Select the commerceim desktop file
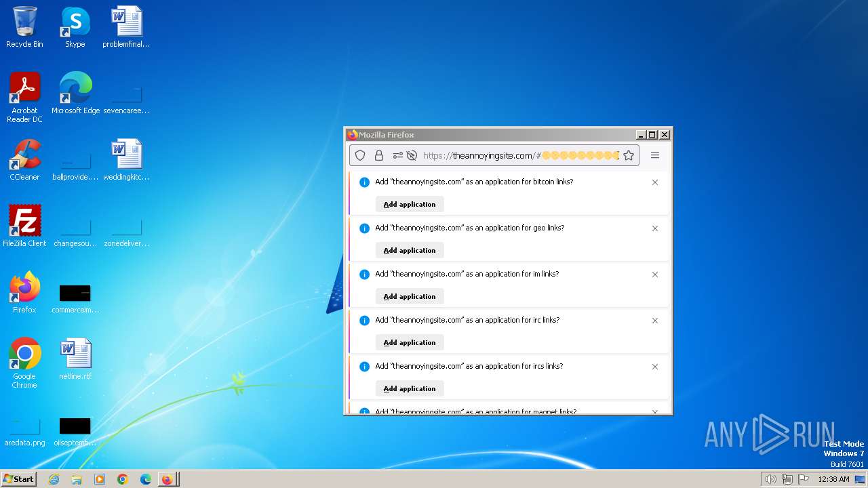This screenshot has width=868, height=488. coord(75,298)
